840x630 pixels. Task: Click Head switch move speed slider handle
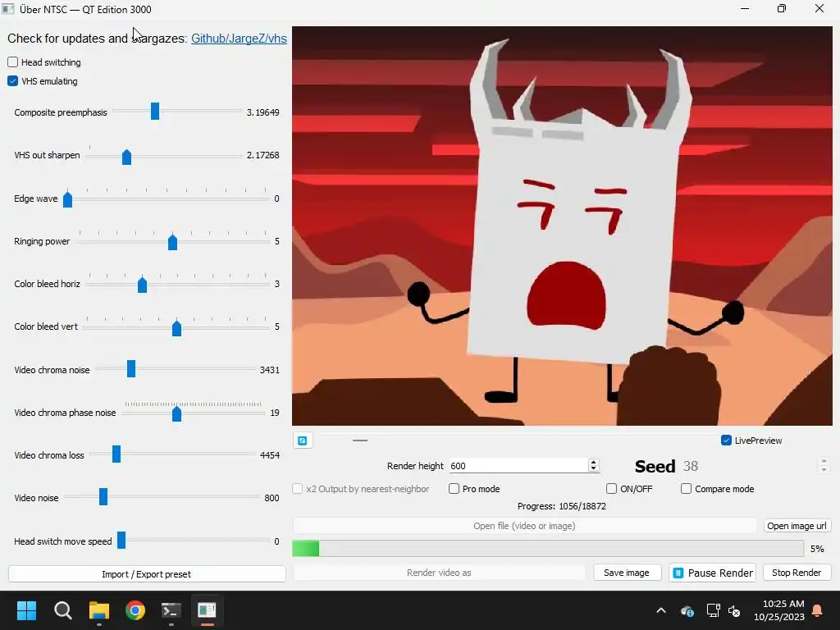pos(121,540)
